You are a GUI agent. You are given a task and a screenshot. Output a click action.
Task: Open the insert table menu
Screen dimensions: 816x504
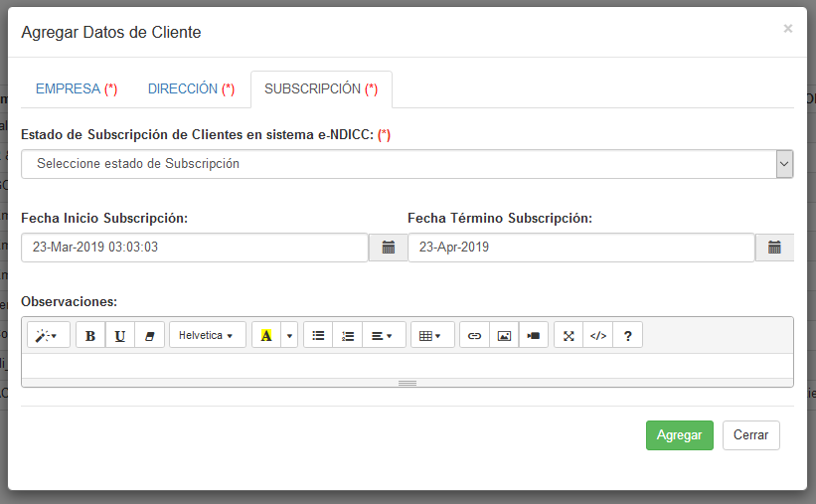[432, 336]
